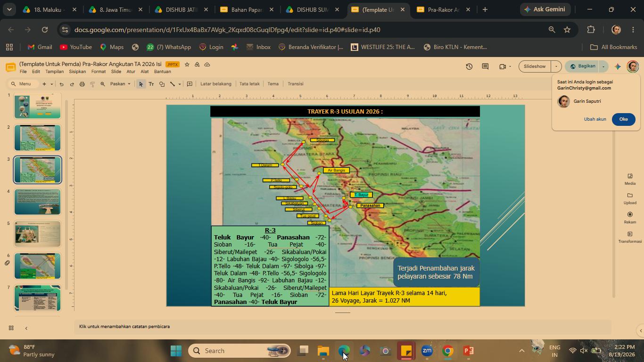Collapse the slide filmstrip panel
Image resolution: width=644 pixels, height=362 pixels.
tap(26, 328)
